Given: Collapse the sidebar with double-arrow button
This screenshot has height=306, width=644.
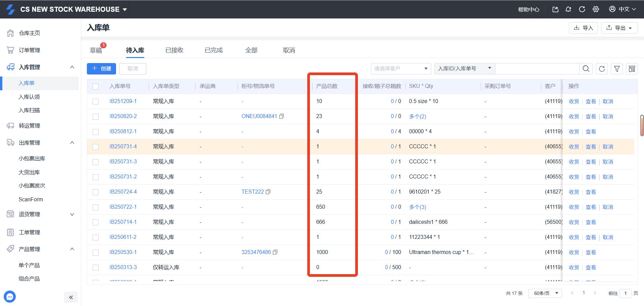Looking at the screenshot, I should [71, 297].
